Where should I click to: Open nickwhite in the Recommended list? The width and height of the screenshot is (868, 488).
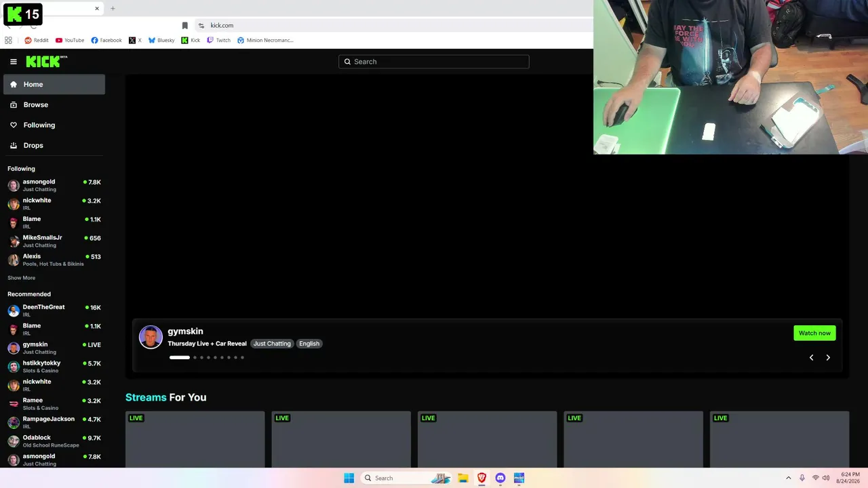point(54,385)
